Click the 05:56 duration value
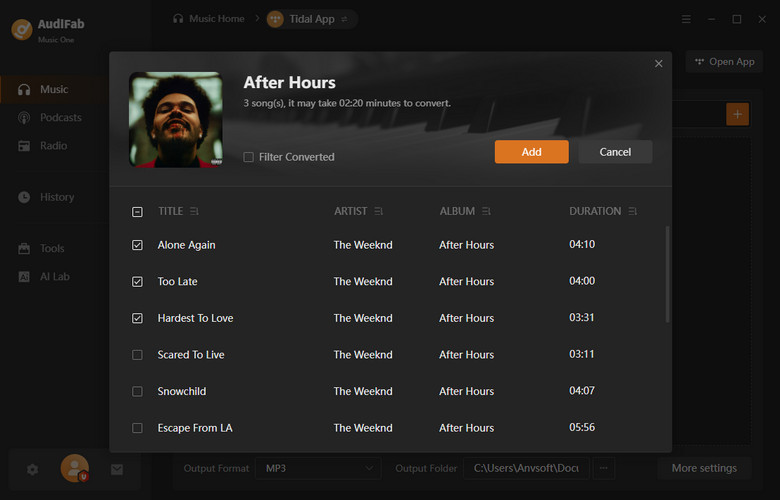Image resolution: width=780 pixels, height=500 pixels. click(x=582, y=427)
